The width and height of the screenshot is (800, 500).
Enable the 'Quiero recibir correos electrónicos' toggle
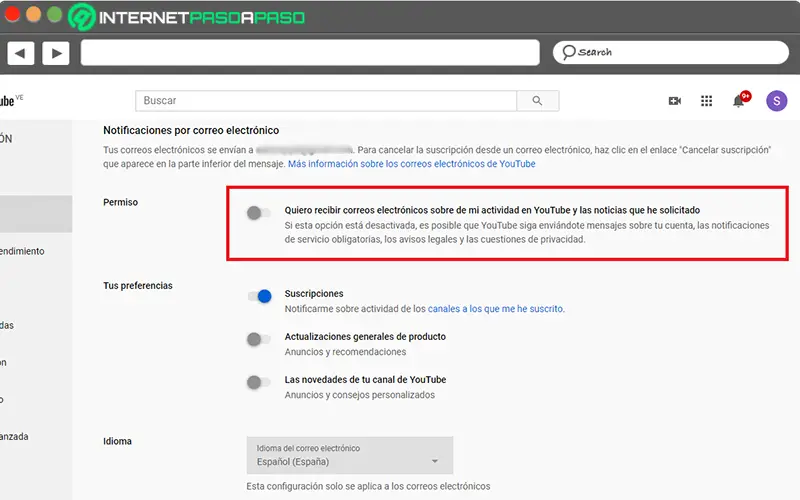click(259, 213)
